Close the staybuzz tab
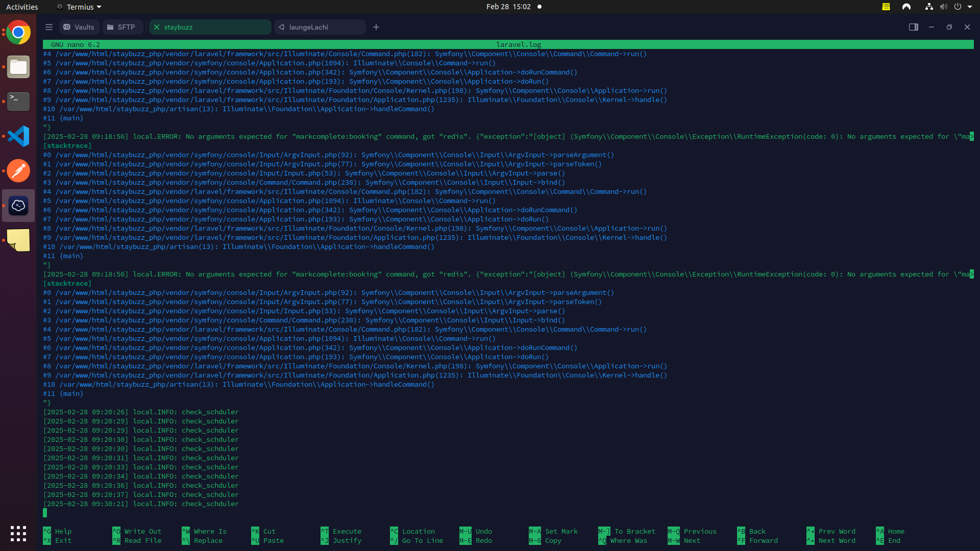Screen dimensions: 980x551 click(157, 27)
